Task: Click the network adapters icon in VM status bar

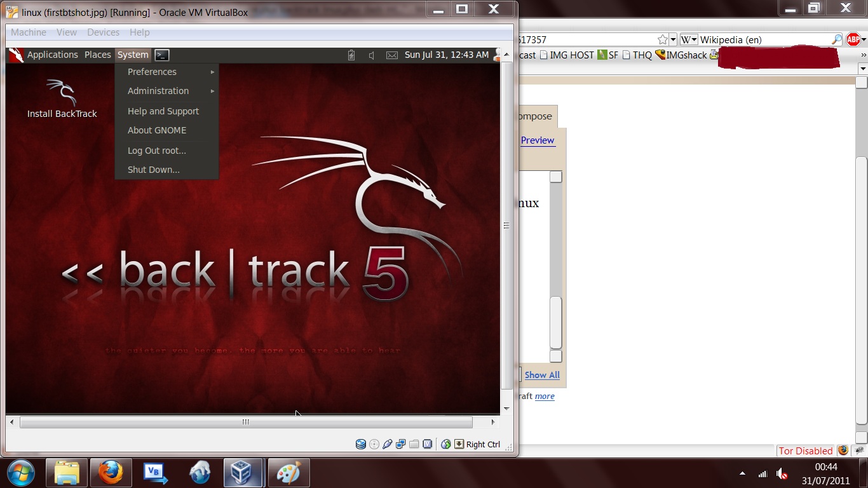Action: 401,444
